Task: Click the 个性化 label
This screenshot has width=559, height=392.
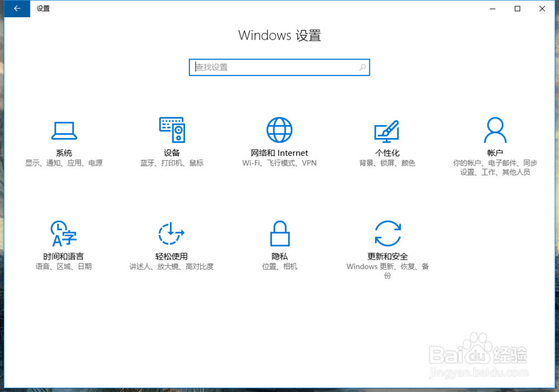Action: point(387,153)
